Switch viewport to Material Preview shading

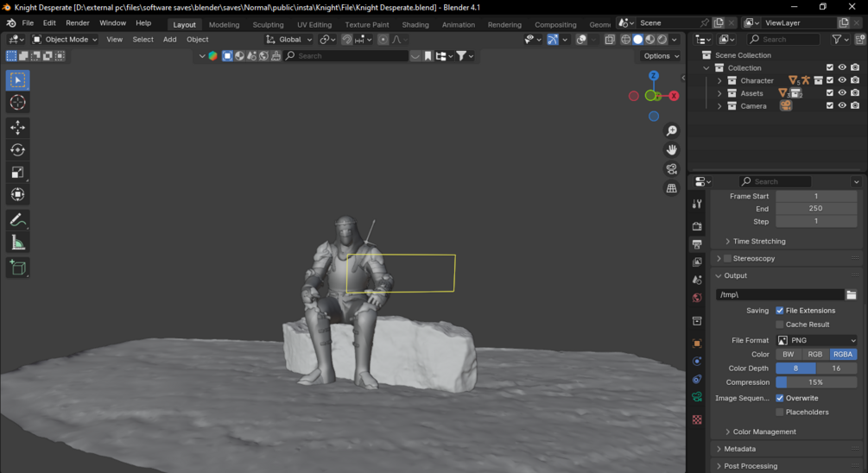(x=649, y=40)
